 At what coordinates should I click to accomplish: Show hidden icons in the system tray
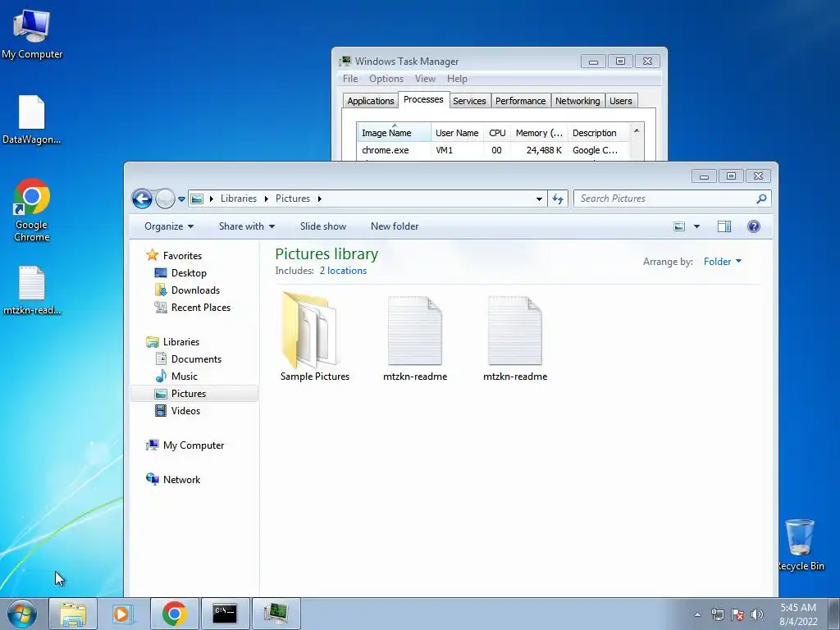[x=697, y=614]
